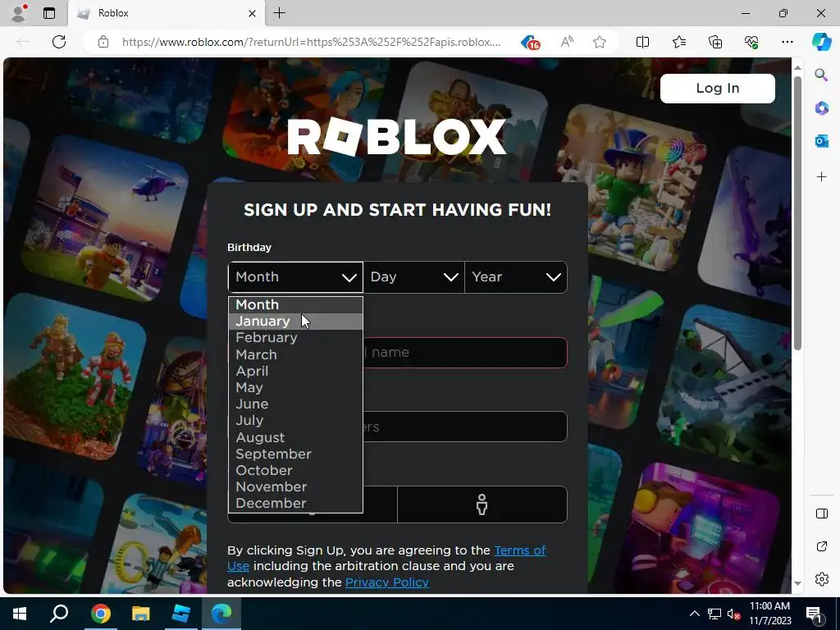The image size is (840, 630).
Task: Close the Roblox browser tab
Action: coord(252,13)
